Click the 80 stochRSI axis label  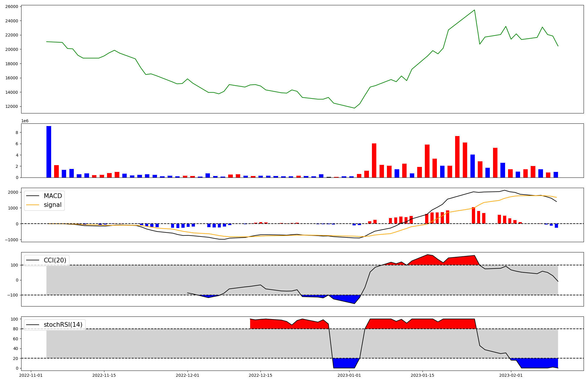coord(16,329)
